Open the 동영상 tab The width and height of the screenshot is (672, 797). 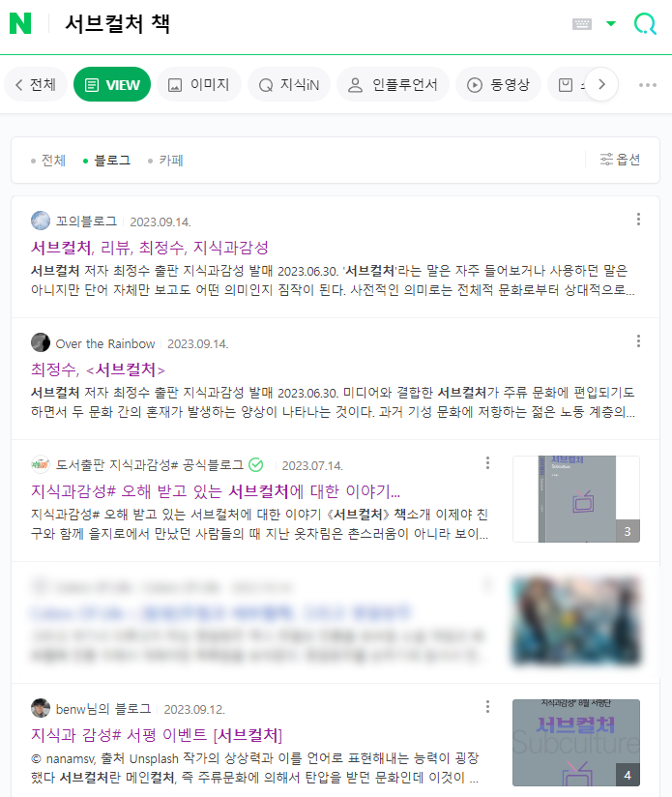click(x=498, y=84)
